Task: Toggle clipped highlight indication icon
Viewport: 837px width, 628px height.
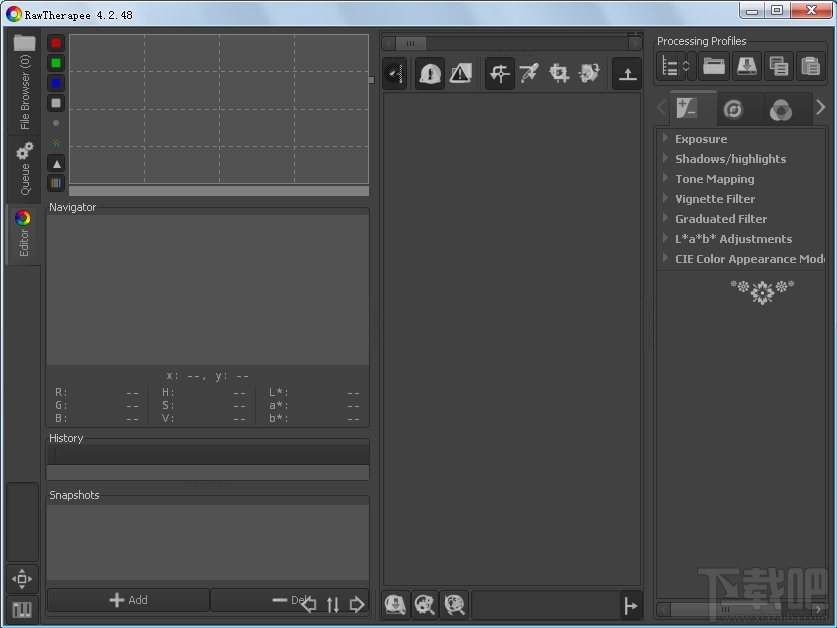Action: (x=461, y=73)
